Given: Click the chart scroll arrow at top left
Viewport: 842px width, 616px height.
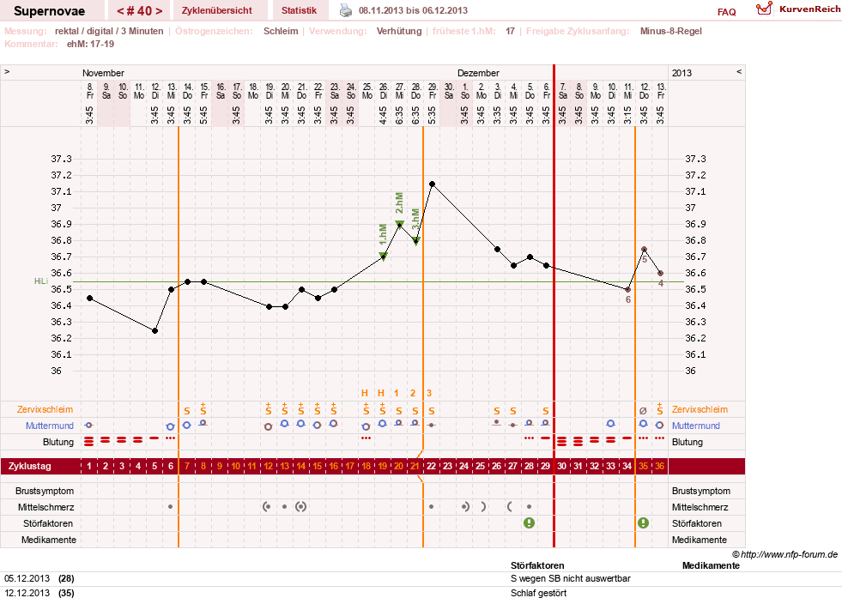Looking at the screenshot, I should tap(7, 71).
